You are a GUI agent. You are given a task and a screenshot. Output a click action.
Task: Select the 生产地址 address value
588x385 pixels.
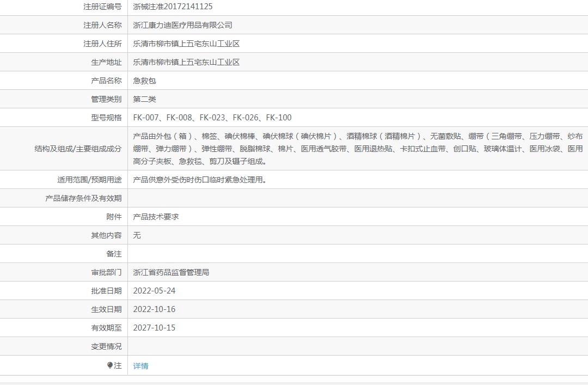click(186, 62)
